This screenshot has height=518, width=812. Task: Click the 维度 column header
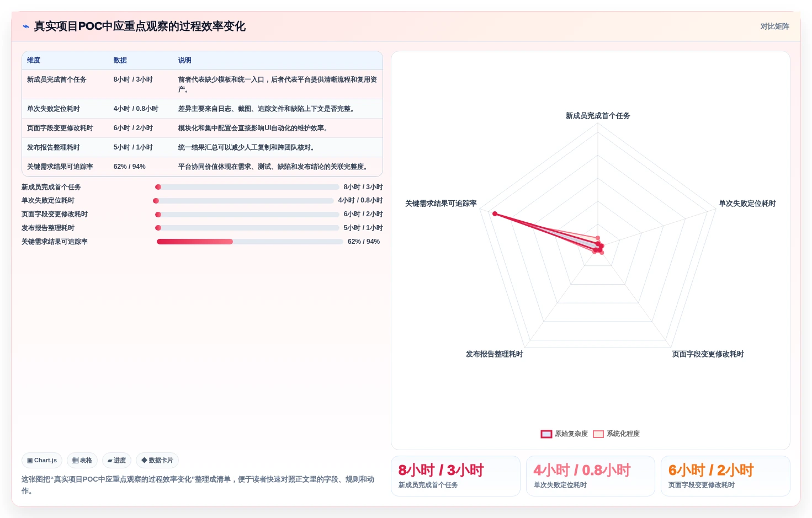pyautogui.click(x=34, y=60)
